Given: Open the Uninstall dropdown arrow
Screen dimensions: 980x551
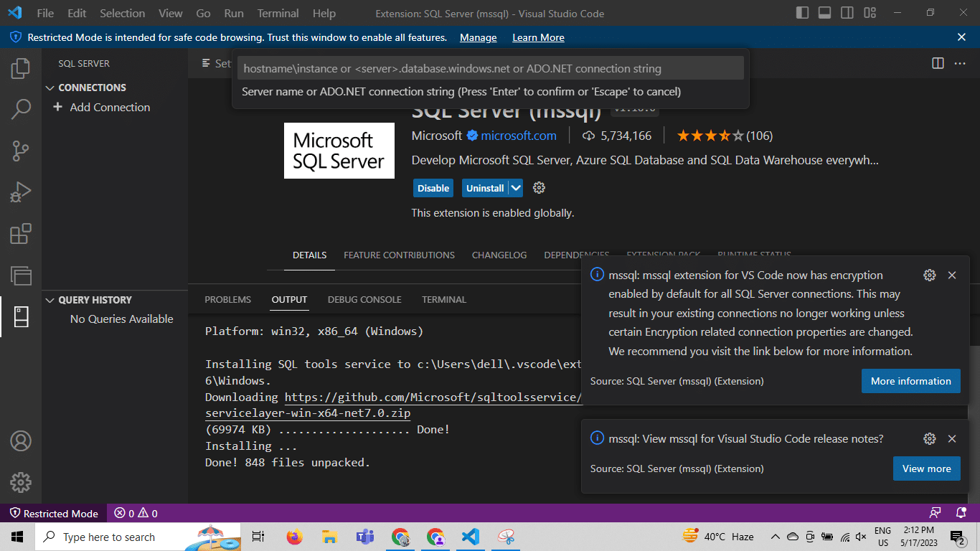Looking at the screenshot, I should (x=516, y=188).
